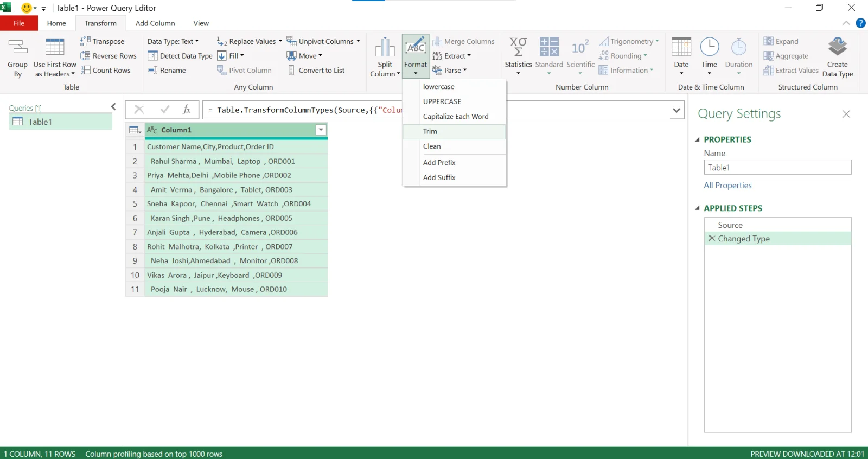
Task: Click the feedback smiley icon
Action: (x=26, y=8)
